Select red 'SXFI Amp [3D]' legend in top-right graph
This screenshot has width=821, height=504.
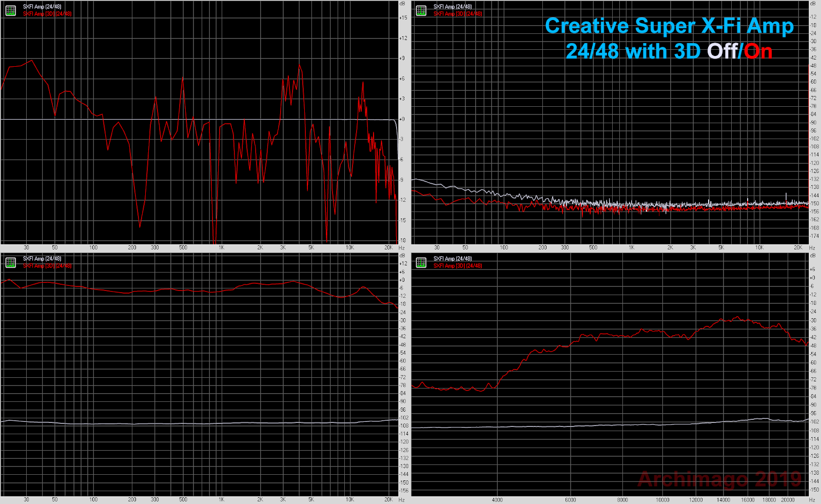coord(458,14)
